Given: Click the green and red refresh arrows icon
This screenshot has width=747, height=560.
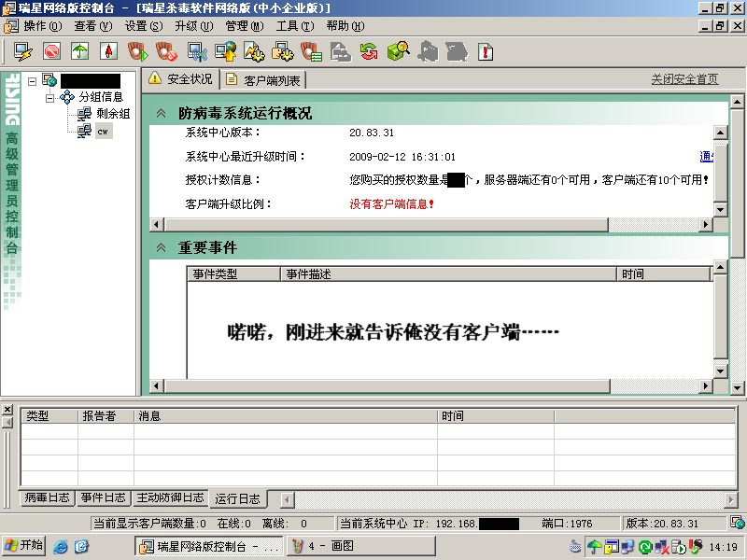Looking at the screenshot, I should coord(369,51).
